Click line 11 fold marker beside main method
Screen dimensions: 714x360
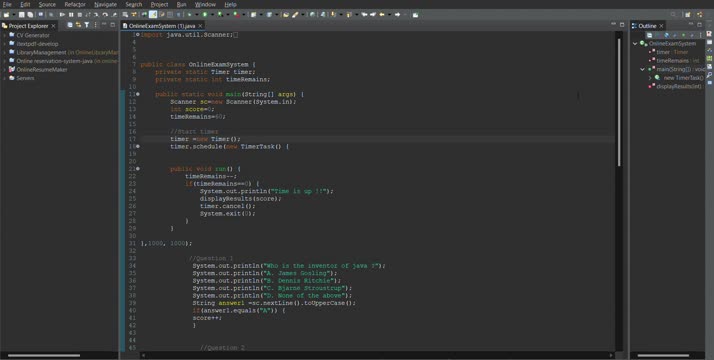[x=138, y=94]
